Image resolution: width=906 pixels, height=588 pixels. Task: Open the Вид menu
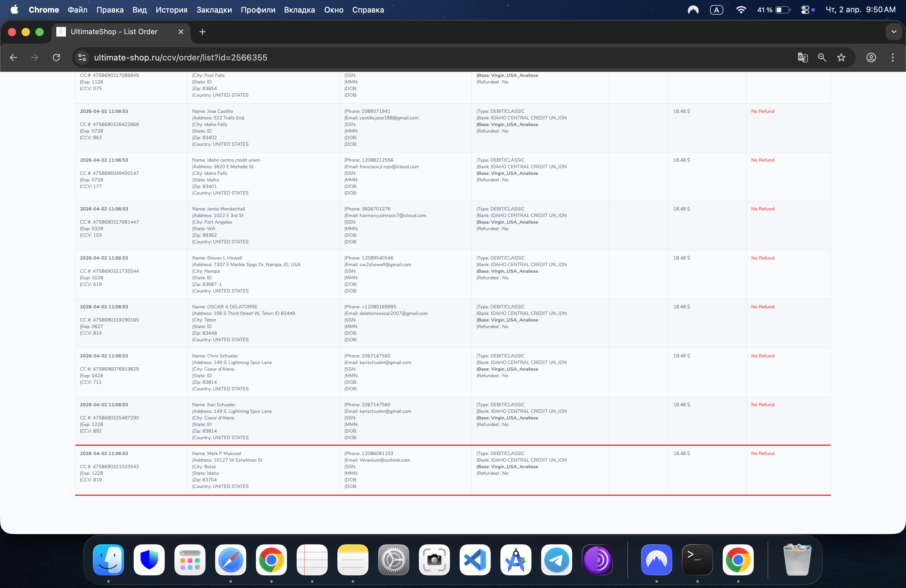[x=140, y=10]
